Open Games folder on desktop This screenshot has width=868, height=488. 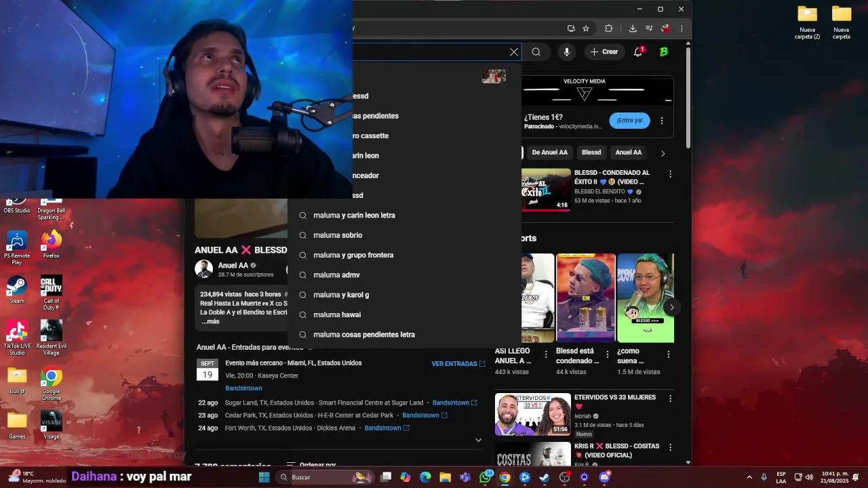pyautogui.click(x=17, y=425)
